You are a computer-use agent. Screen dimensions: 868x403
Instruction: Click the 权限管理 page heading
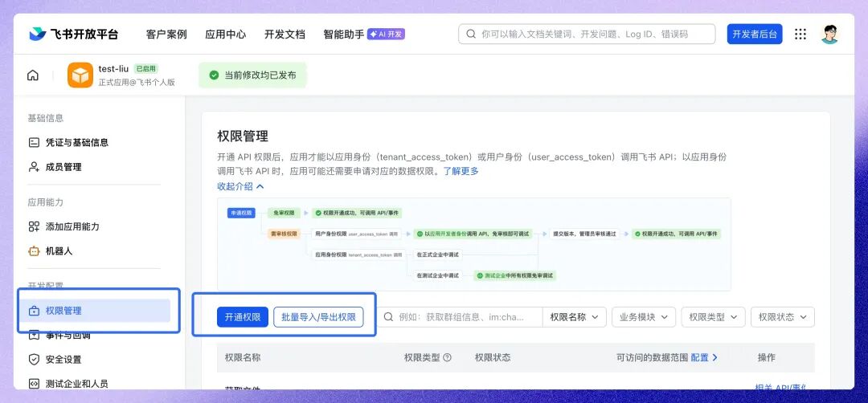pyautogui.click(x=243, y=136)
